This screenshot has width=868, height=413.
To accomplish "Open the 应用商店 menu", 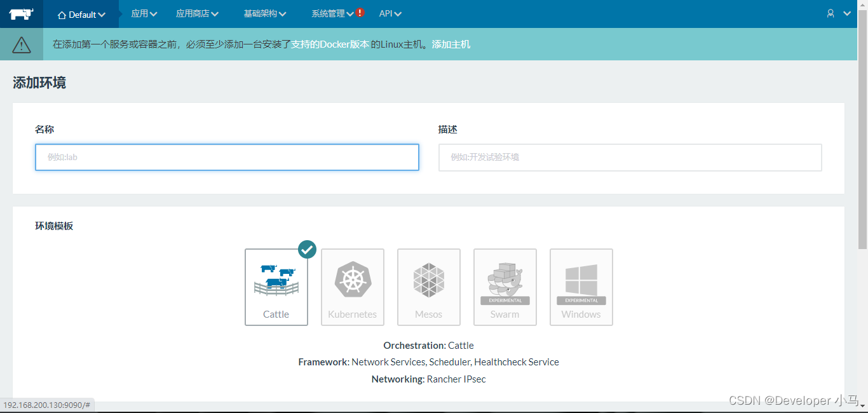I will pos(198,14).
